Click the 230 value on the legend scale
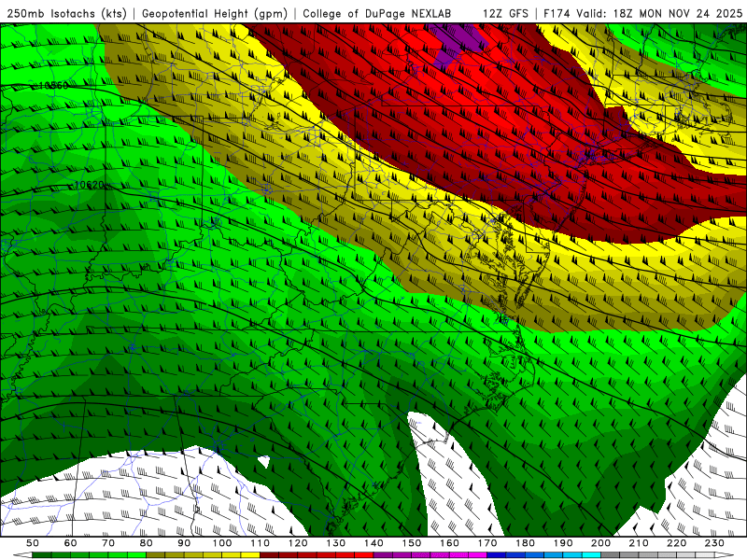Screen dimensions: 747x560 714,543
